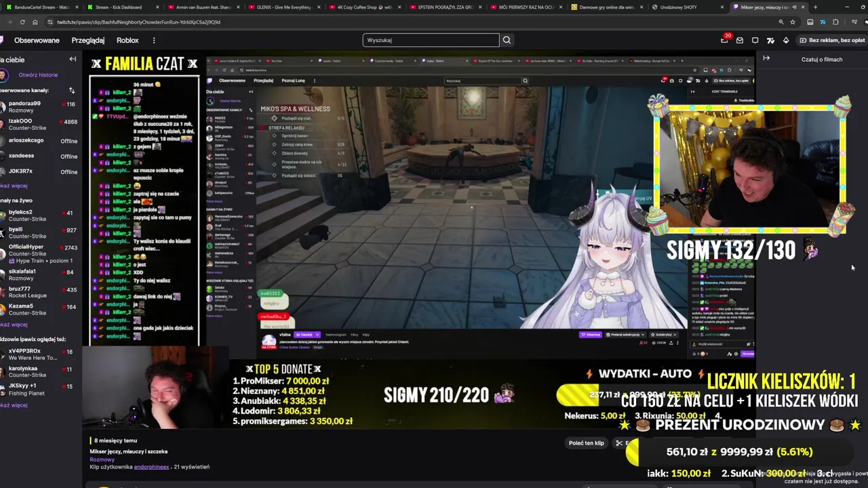Viewport: 868px width, 488px height.
Task: Open OfficialHyper live channel
Action: pyautogui.click(x=41, y=253)
